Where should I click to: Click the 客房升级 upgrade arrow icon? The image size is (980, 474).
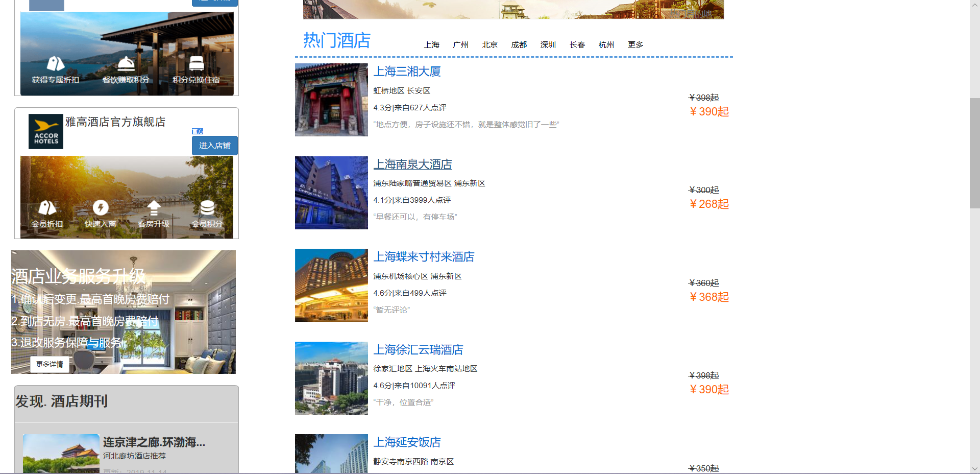click(154, 208)
